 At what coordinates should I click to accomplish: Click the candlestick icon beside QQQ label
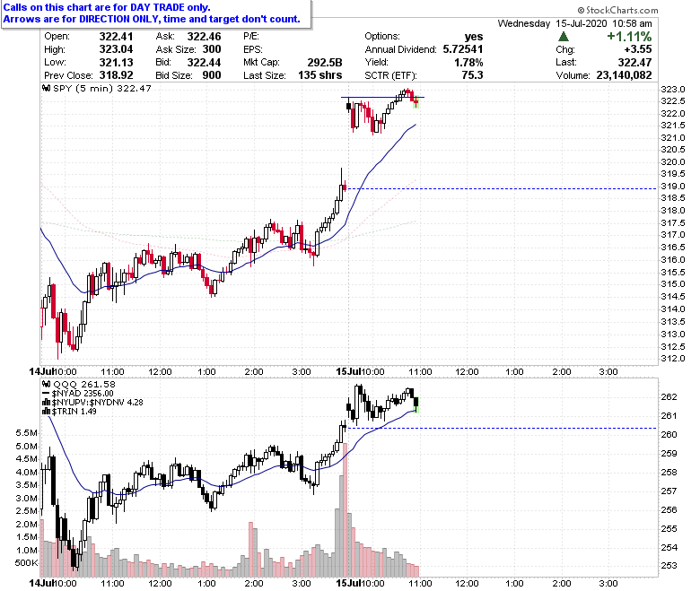point(47,384)
